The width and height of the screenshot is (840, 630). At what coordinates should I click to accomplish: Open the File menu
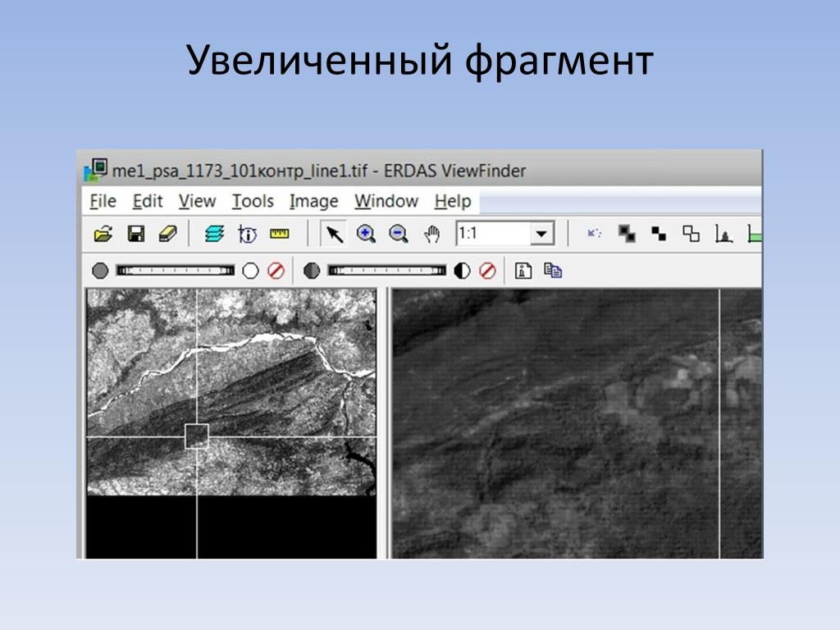(x=103, y=202)
